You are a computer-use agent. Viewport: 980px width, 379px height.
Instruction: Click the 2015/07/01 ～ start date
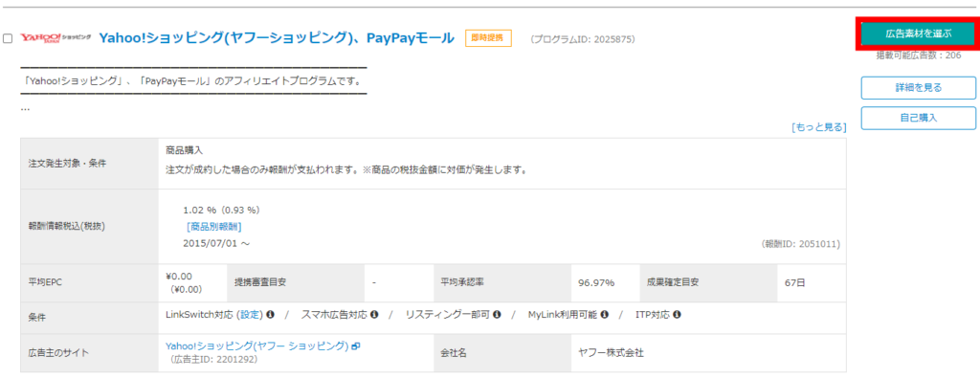216,243
